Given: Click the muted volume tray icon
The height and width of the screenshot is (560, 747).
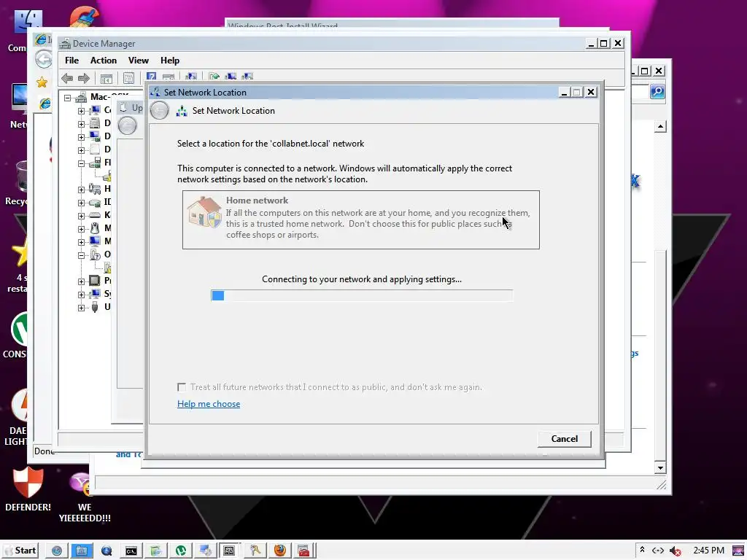Looking at the screenshot, I should coord(675,551).
